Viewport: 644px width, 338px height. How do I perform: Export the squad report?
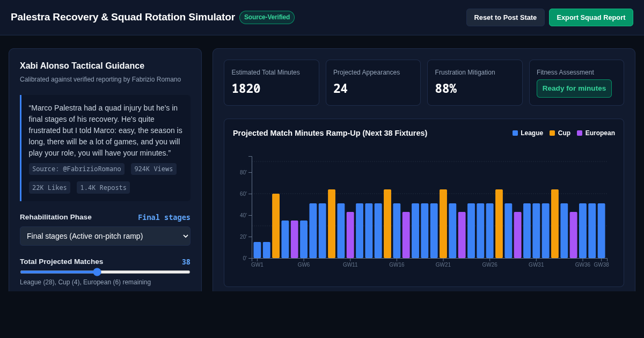pyautogui.click(x=591, y=17)
